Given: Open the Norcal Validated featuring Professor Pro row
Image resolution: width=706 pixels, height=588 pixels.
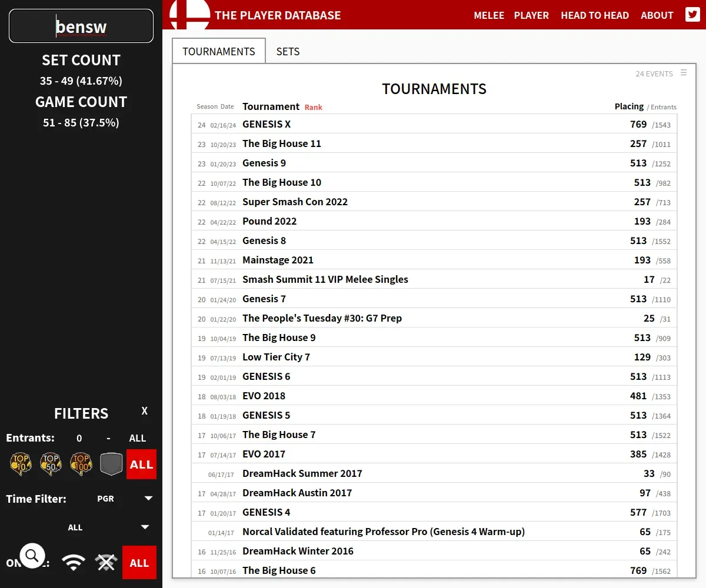Looking at the screenshot, I should click(x=434, y=532).
